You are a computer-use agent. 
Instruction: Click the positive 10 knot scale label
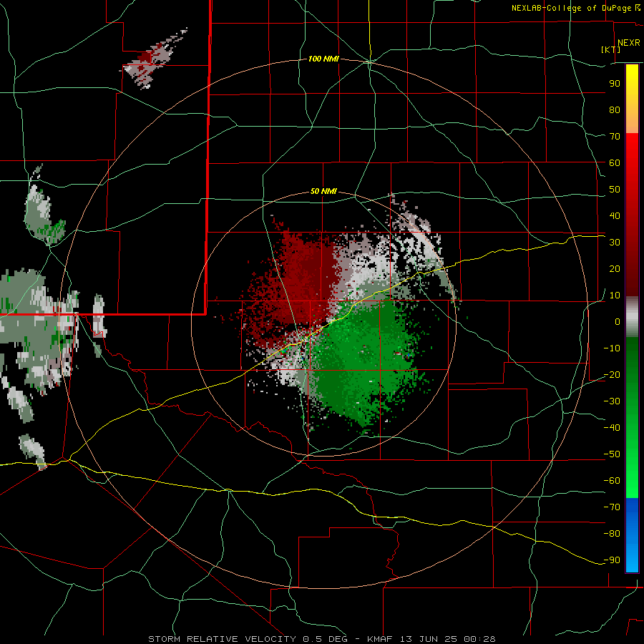[x=615, y=296]
